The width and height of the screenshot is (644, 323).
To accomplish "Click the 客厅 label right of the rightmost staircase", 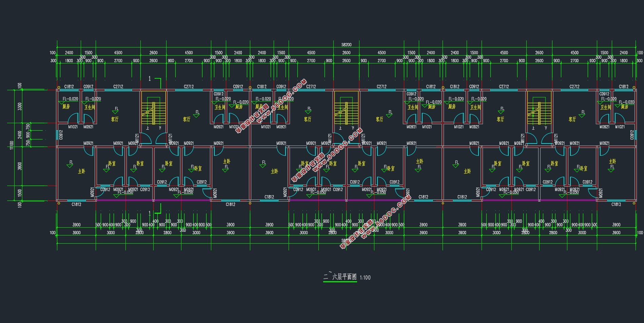I will [572, 119].
